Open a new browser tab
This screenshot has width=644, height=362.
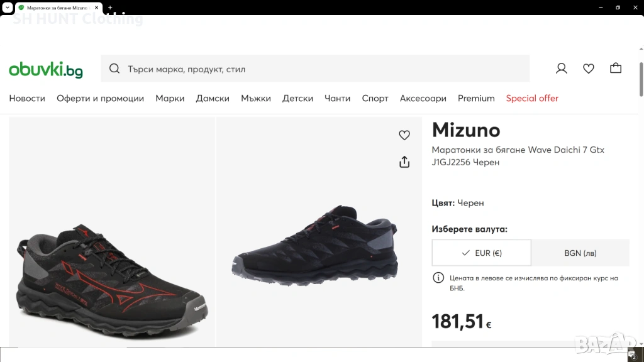(110, 8)
